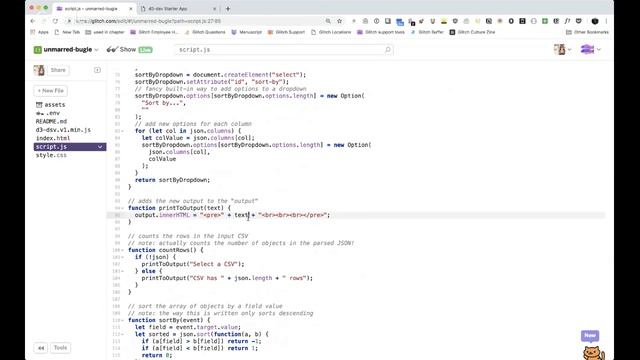Open README.md in the file list
Image resolution: width=640 pixels, height=360 pixels.
(51, 121)
